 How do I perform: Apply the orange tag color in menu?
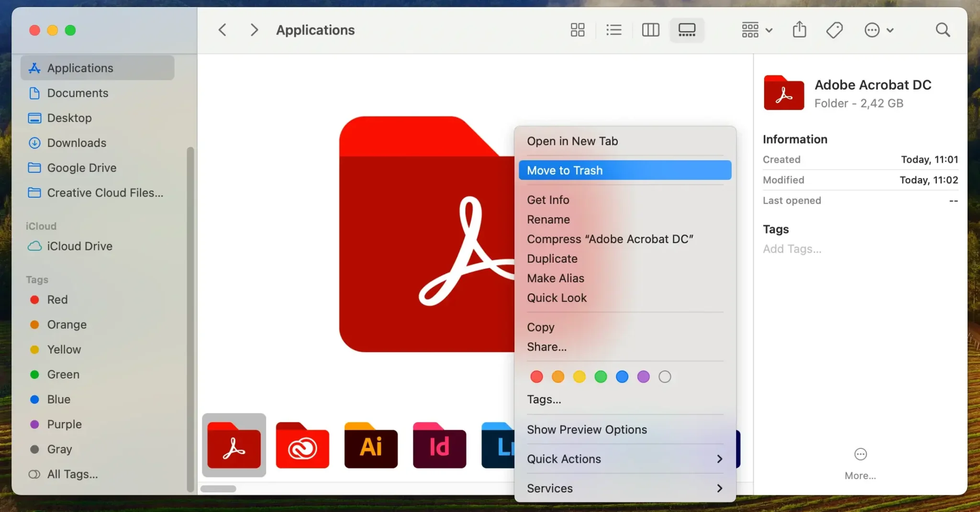[x=558, y=377]
